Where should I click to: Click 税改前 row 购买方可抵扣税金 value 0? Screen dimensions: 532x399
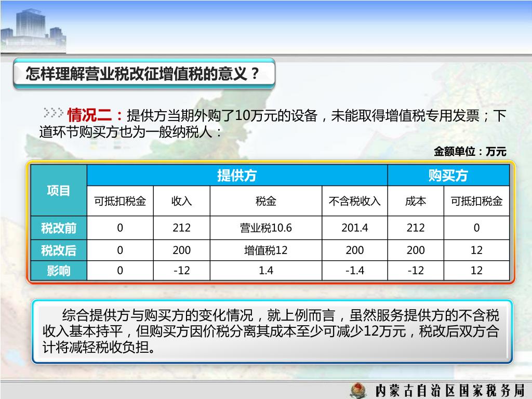coord(477,228)
